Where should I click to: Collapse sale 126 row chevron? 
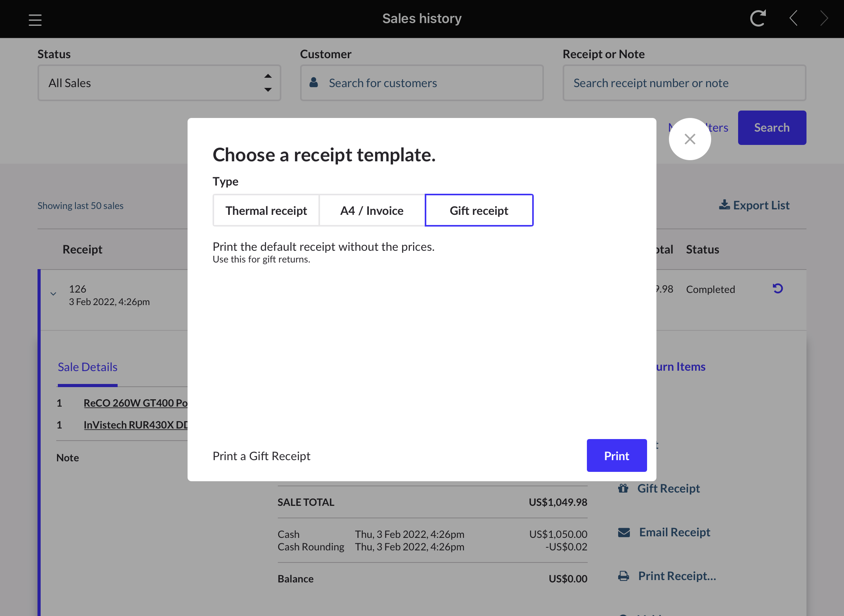pos(54,294)
